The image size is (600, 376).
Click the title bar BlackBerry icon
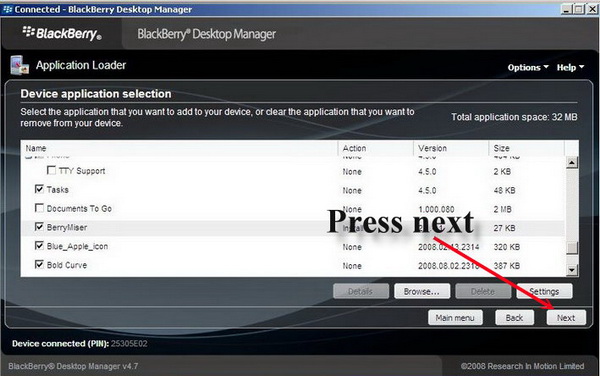7,9
